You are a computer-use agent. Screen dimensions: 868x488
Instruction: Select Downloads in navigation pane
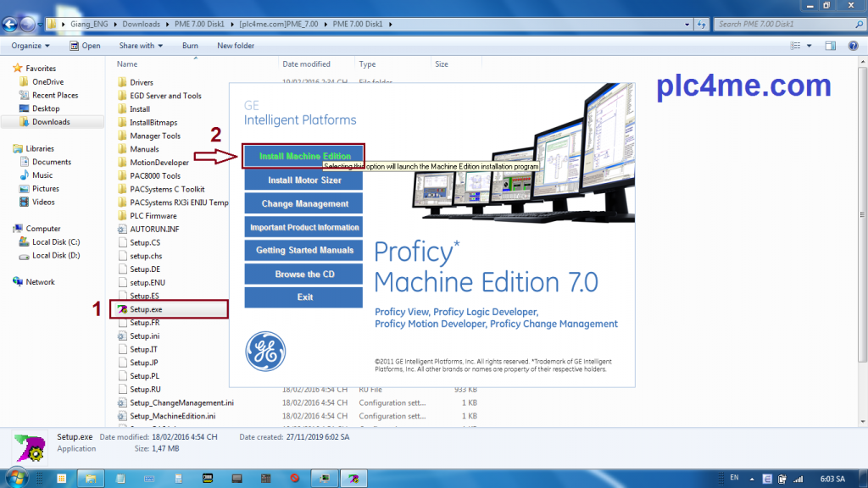point(51,122)
